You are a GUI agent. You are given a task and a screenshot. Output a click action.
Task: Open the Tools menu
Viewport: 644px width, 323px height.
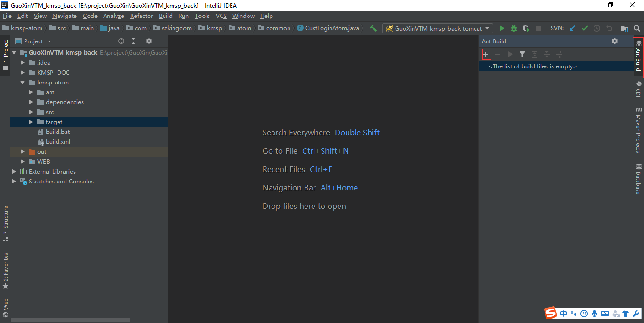point(202,16)
